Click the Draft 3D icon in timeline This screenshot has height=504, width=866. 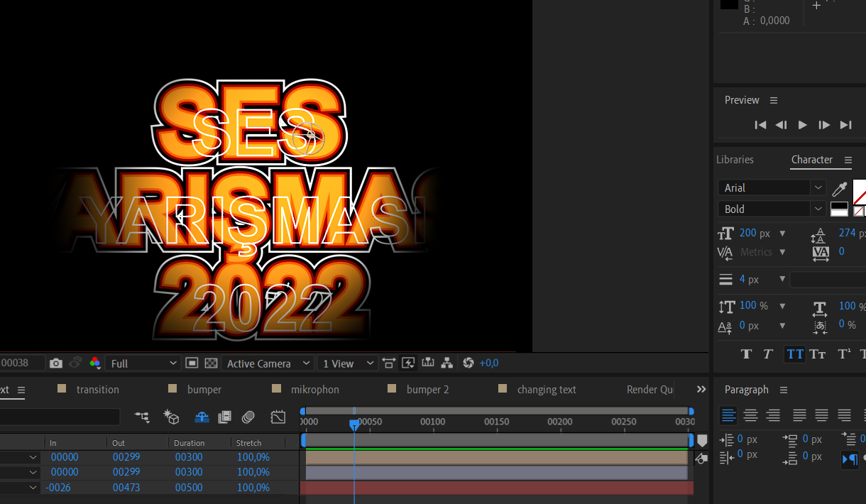point(170,417)
